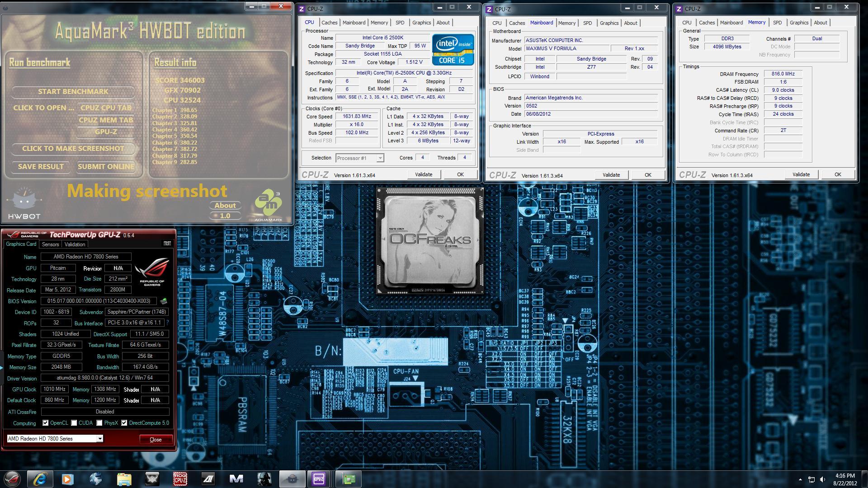
Task: Click CPU-Z icon in the Mainboard window title bar
Action: point(489,9)
